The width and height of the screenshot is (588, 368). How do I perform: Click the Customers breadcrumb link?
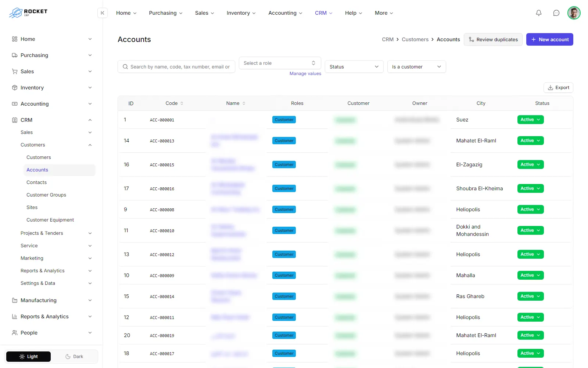[415, 39]
